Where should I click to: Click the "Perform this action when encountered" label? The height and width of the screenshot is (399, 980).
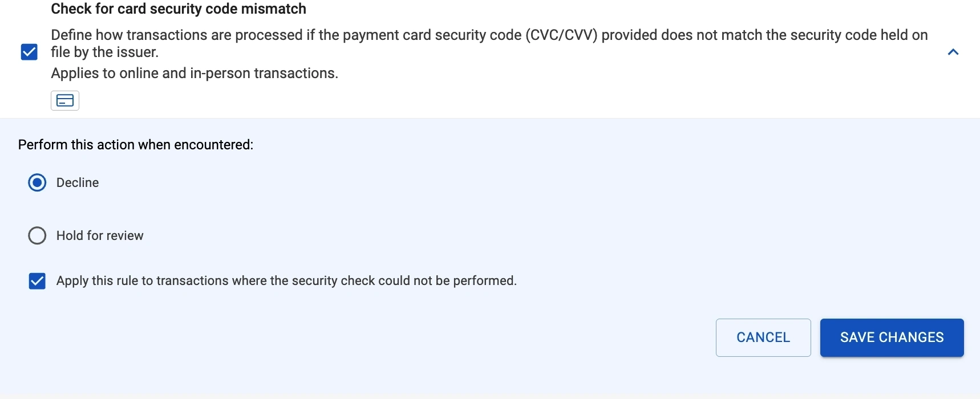[x=136, y=145]
